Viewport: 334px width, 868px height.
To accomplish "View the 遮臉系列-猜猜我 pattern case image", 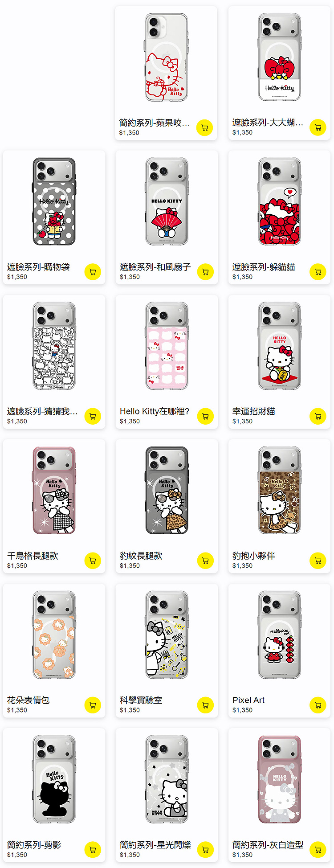I will click(x=54, y=346).
